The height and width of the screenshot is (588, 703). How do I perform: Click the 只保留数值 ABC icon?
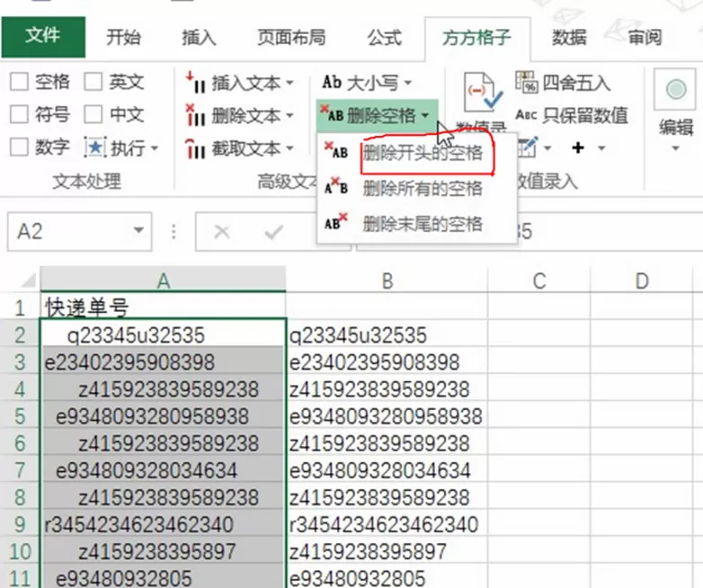click(x=527, y=115)
